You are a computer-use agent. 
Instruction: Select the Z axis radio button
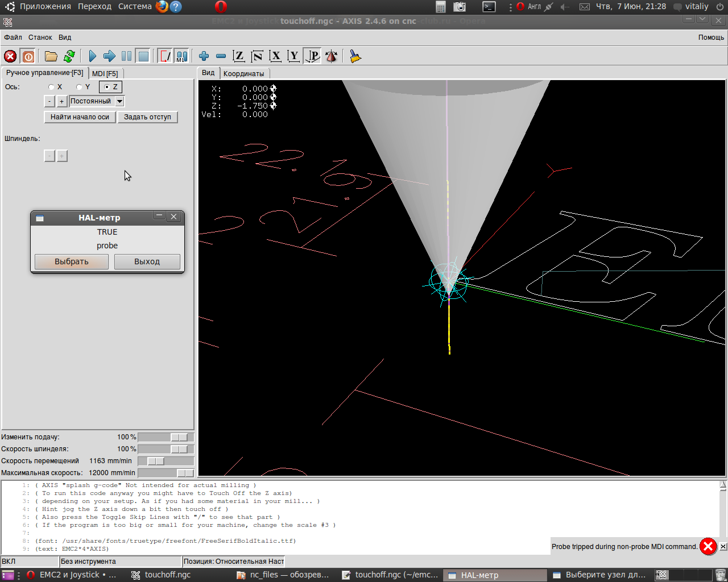pos(107,87)
